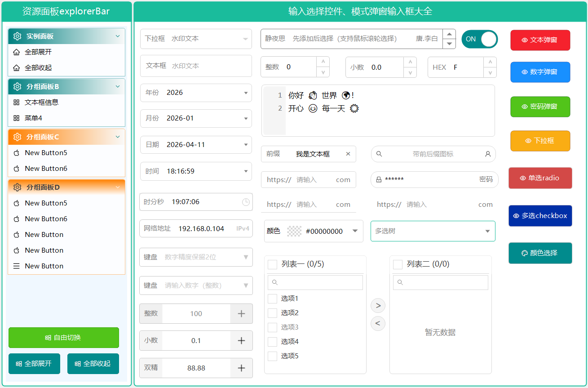588x388 pixels.
Task: Click the plus icon next to 整数 100
Action: pos(241,314)
